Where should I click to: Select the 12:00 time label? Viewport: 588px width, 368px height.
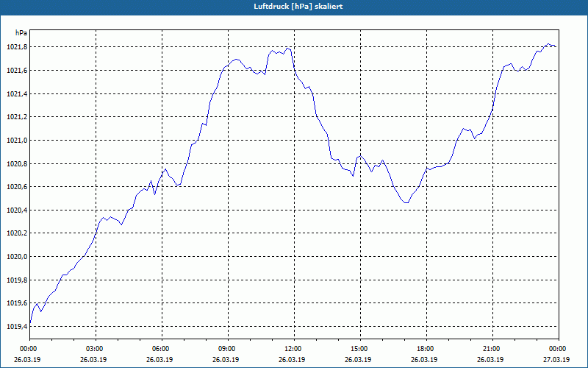click(292, 349)
